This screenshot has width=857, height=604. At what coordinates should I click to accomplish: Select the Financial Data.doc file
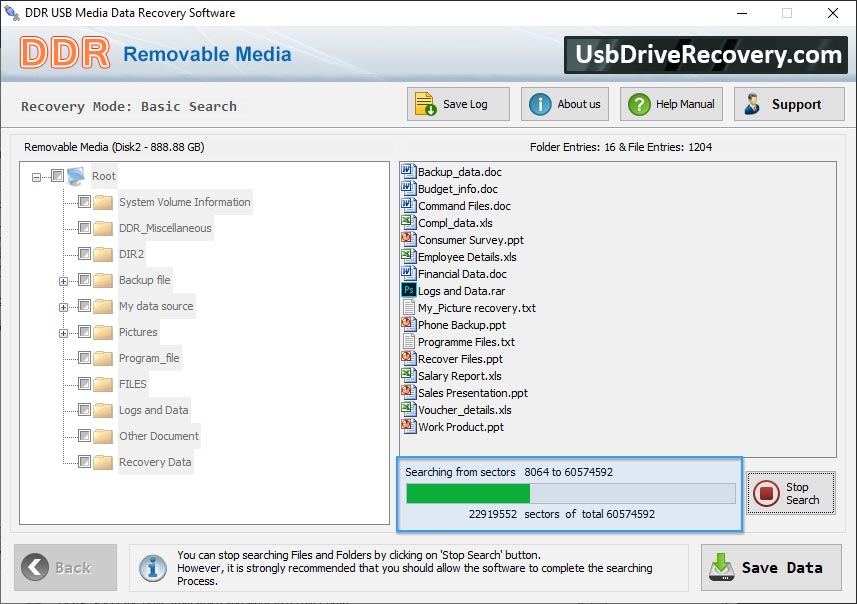point(462,274)
